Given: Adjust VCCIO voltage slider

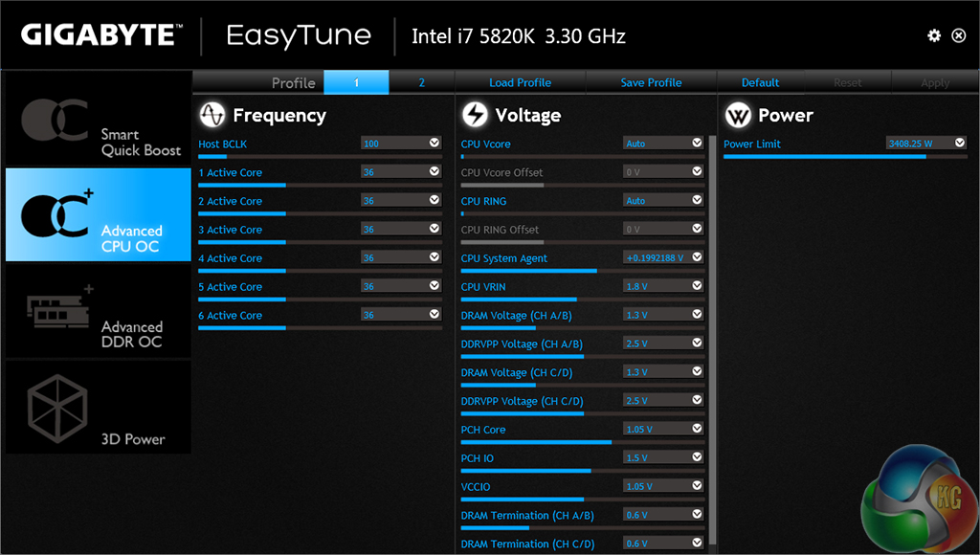Looking at the screenshot, I should pyautogui.click(x=583, y=499).
